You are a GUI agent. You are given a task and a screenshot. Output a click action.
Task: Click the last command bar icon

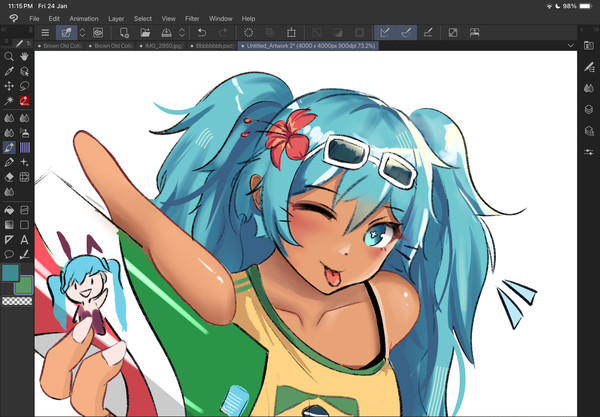coord(474,33)
